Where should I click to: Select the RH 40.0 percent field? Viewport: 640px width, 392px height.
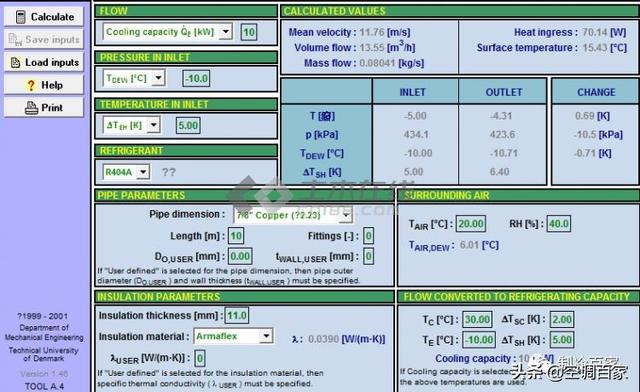(x=559, y=224)
